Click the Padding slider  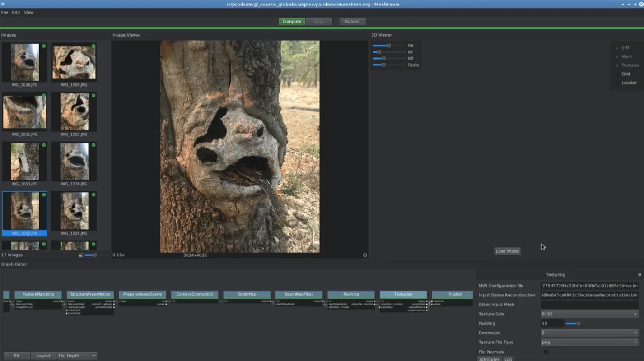pos(602,323)
